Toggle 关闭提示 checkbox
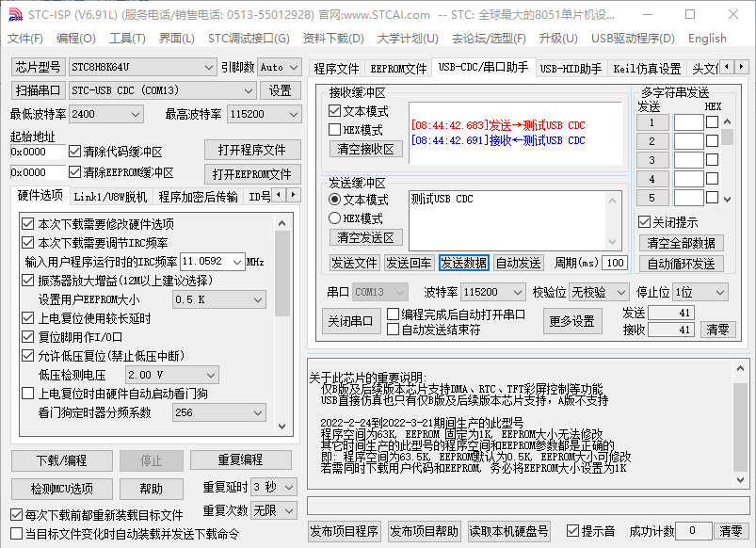 pyautogui.click(x=644, y=222)
